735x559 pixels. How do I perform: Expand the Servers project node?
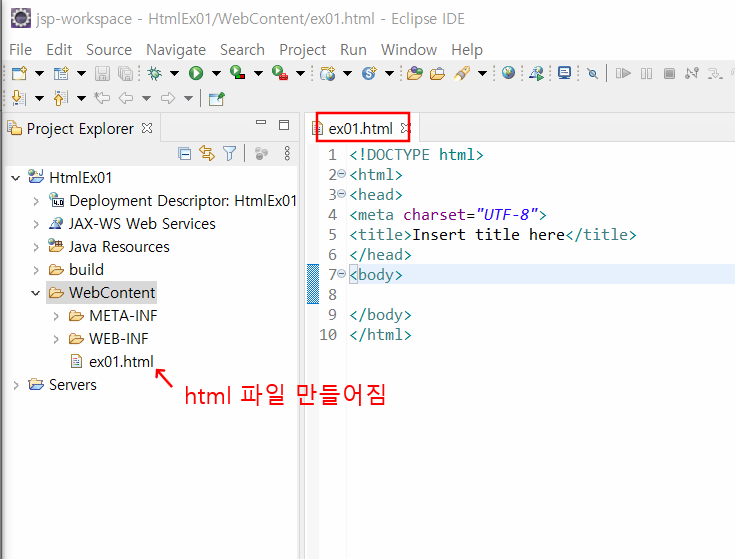[x=16, y=385]
